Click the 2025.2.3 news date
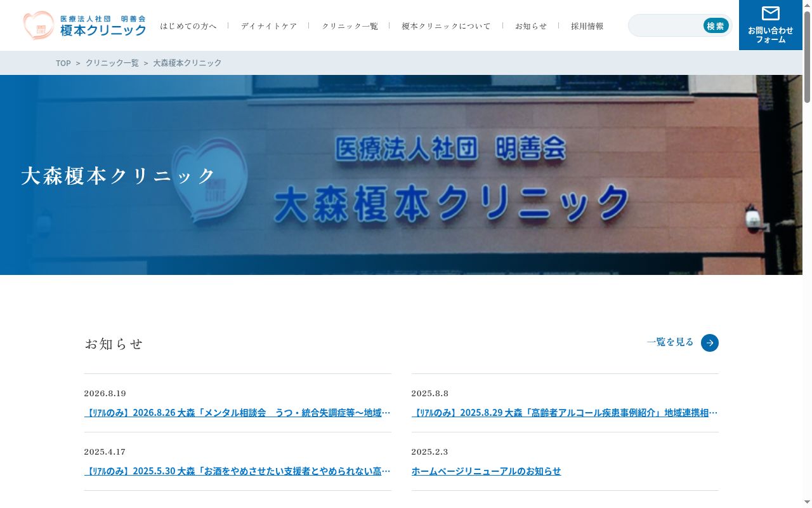Image resolution: width=812 pixels, height=508 pixels. [430, 451]
